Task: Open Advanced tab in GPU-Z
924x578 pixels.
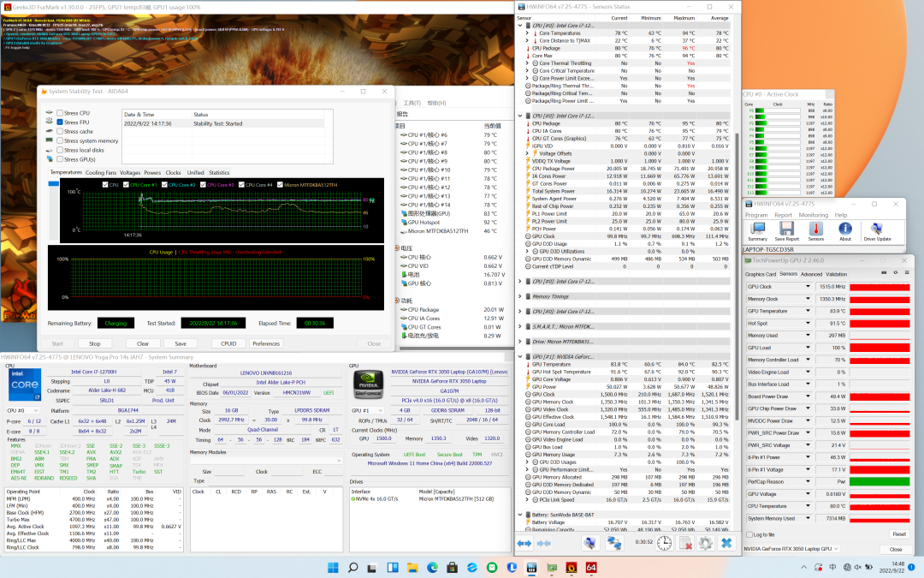Action: pos(811,274)
